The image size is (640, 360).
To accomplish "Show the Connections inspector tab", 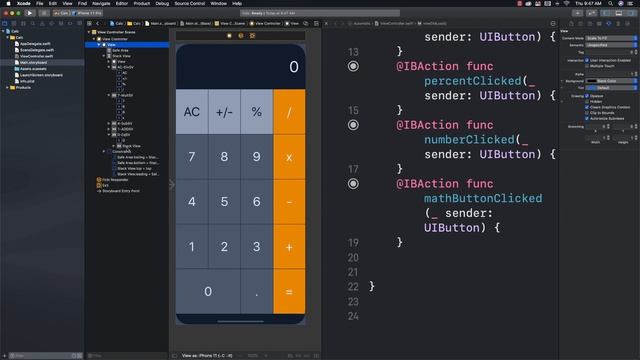I will coord(627,24).
